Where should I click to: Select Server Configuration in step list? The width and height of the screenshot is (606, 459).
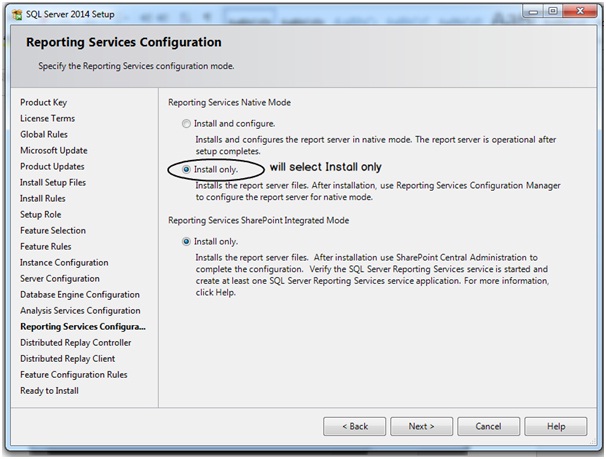coord(60,279)
